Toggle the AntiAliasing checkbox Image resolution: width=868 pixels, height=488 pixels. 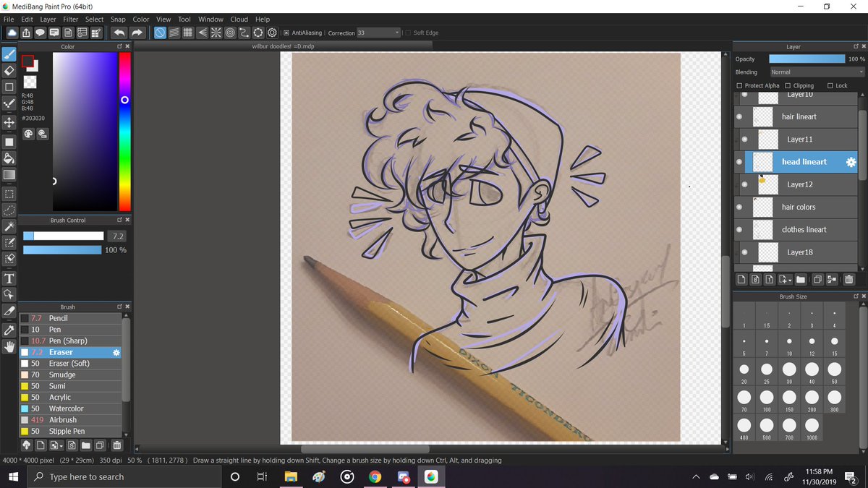[286, 33]
